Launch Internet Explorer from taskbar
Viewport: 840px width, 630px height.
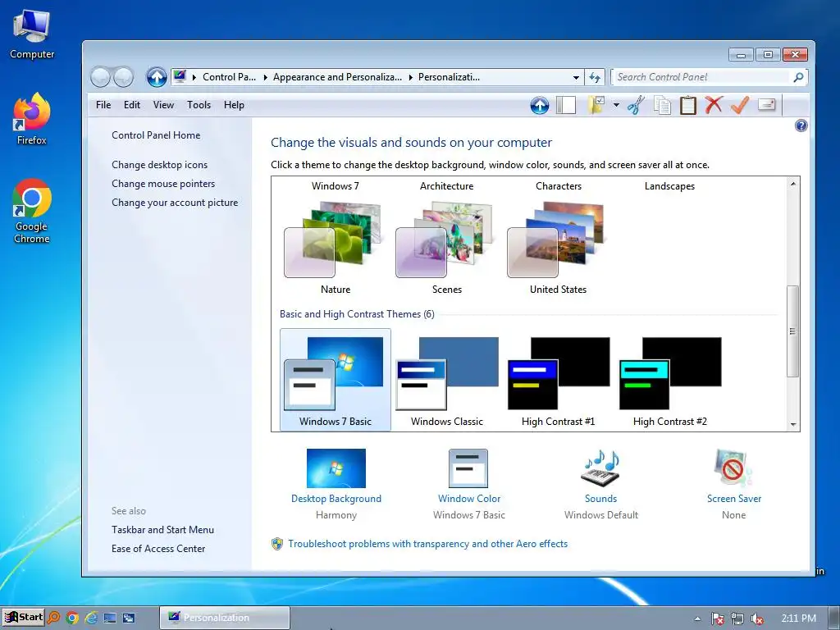pyautogui.click(x=91, y=619)
